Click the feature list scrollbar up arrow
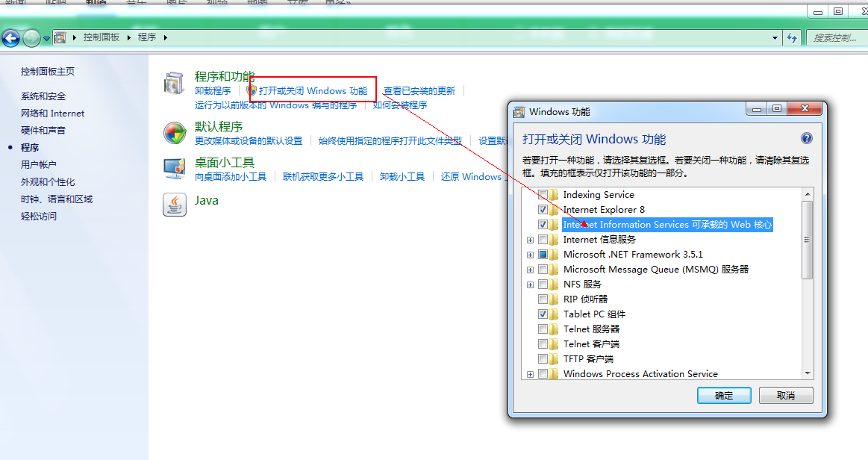 pos(808,194)
